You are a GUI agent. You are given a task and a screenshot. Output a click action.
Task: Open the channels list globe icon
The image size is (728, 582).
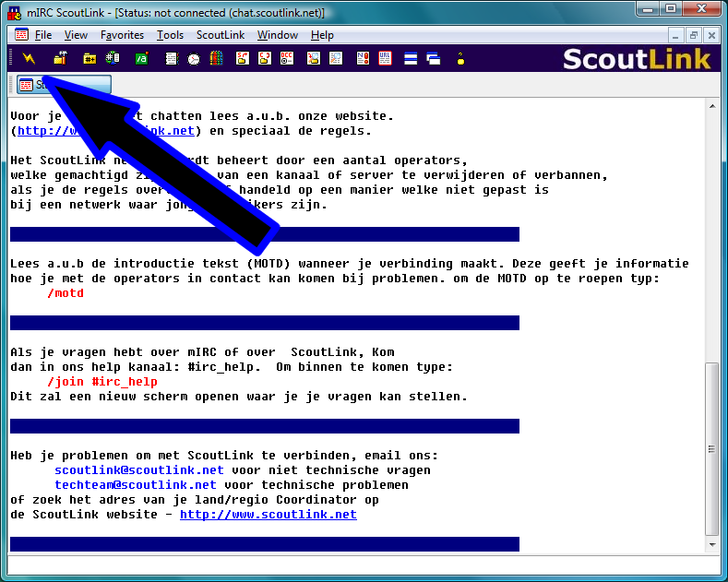click(113, 58)
